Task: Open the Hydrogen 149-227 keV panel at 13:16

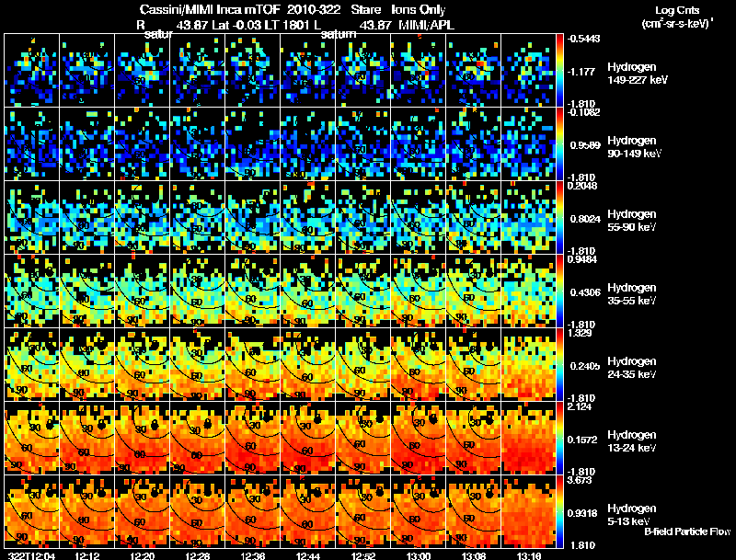Action: point(528,71)
